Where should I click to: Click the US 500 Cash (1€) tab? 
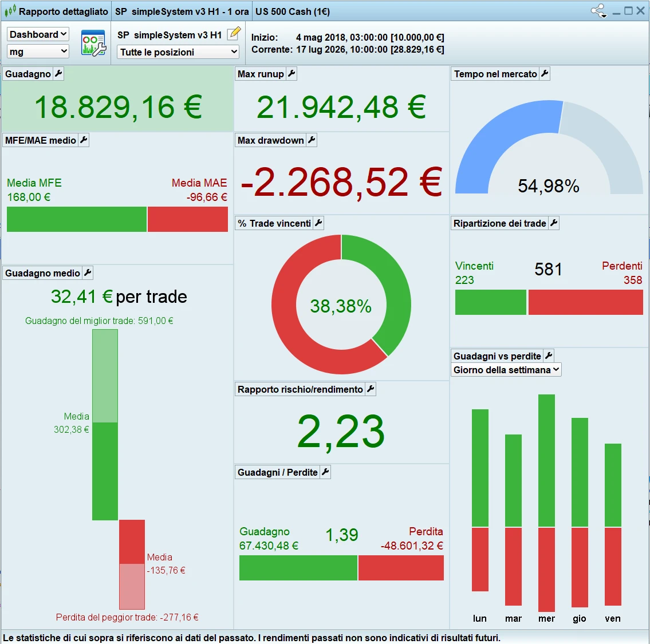[293, 11]
